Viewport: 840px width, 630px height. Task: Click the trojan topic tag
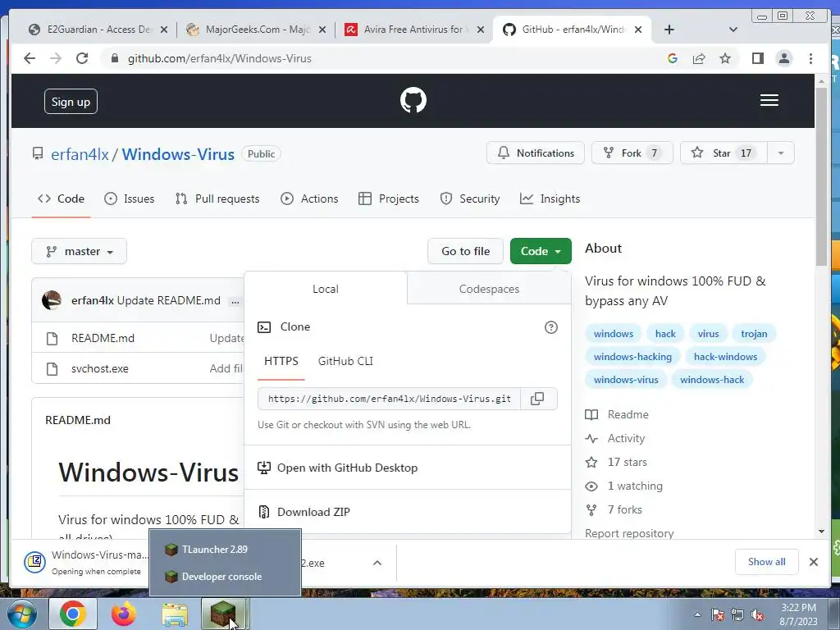click(x=754, y=334)
